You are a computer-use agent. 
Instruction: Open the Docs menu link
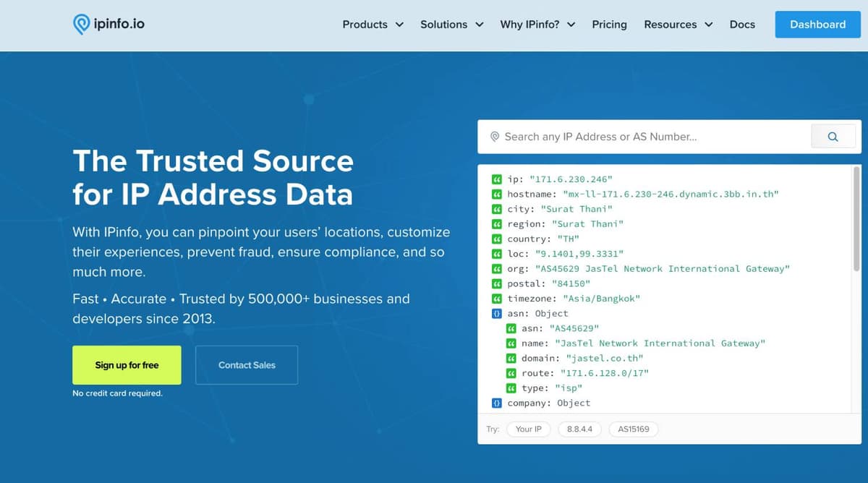[x=742, y=25]
